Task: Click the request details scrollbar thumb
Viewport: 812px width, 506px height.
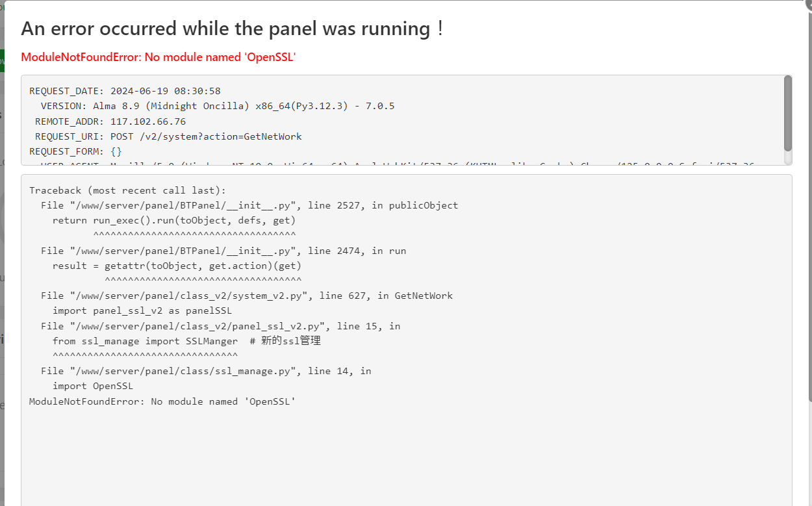Action: pos(788,112)
